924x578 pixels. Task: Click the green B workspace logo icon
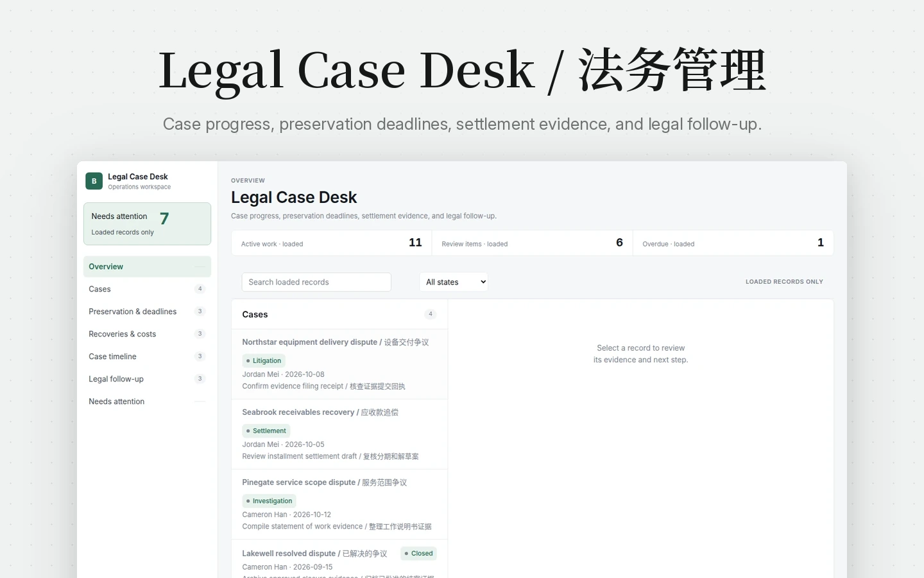click(94, 181)
